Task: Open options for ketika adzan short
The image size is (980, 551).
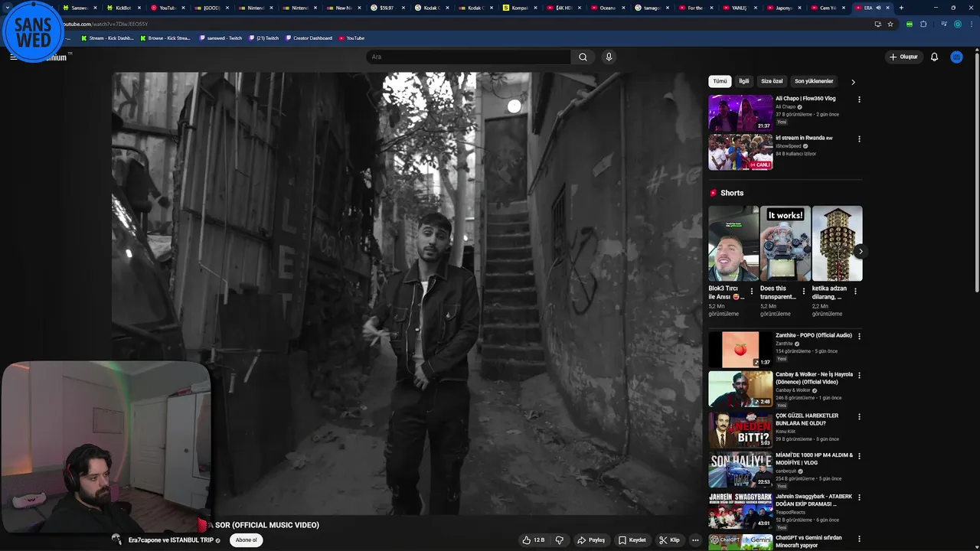Action: (855, 291)
